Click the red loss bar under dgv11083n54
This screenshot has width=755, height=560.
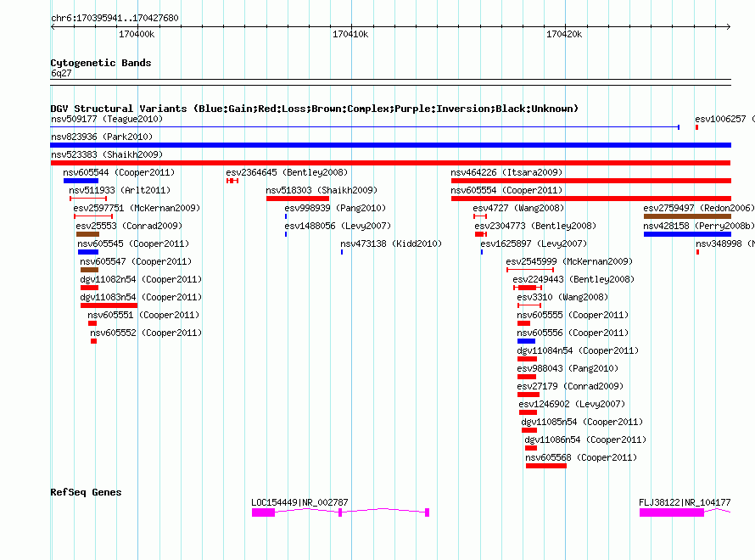point(109,305)
